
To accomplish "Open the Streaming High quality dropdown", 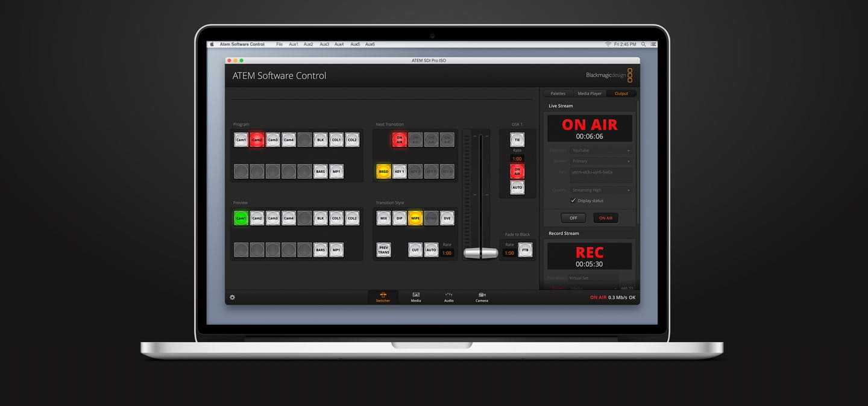I will (601, 190).
